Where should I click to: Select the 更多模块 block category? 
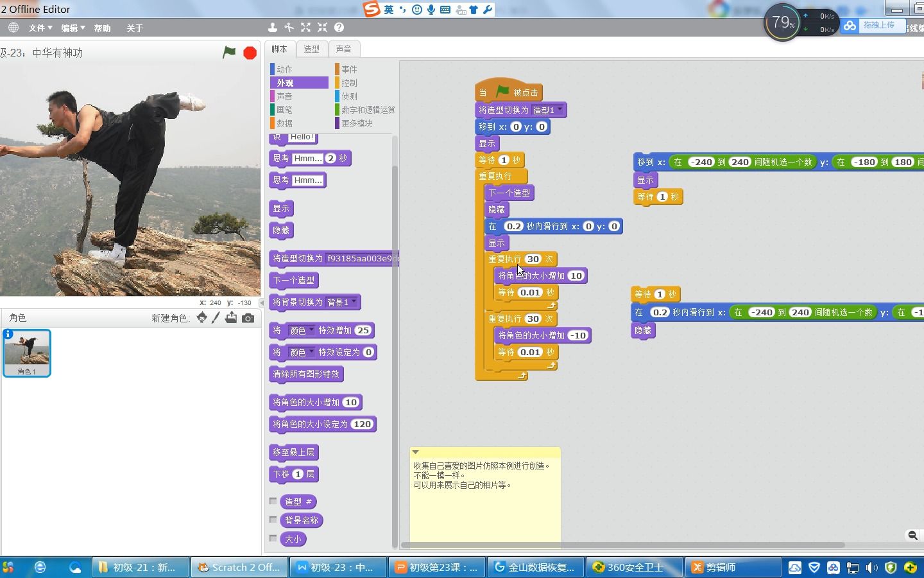coord(364,123)
